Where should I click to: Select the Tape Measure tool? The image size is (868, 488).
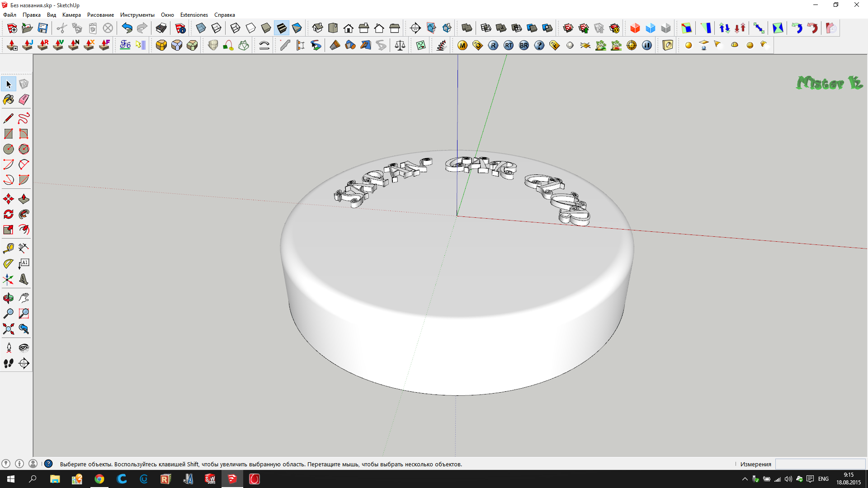9,248
